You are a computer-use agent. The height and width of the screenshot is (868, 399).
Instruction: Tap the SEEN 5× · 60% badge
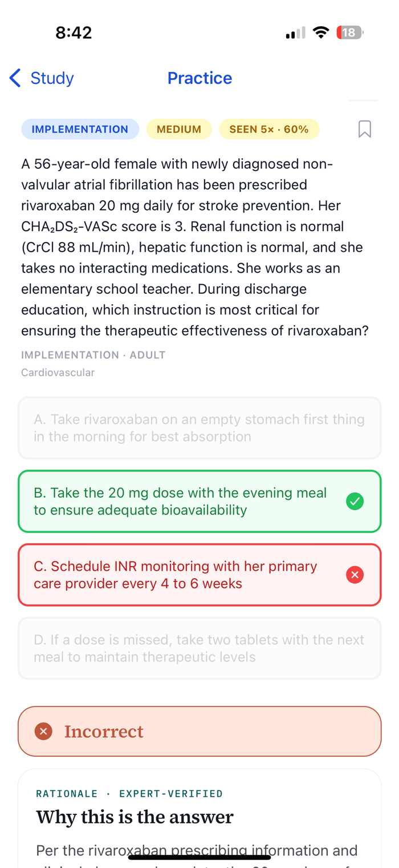tap(269, 129)
